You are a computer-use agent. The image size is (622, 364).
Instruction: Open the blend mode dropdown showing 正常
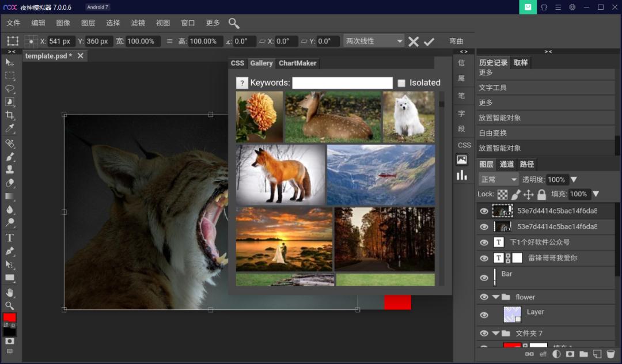click(x=497, y=179)
